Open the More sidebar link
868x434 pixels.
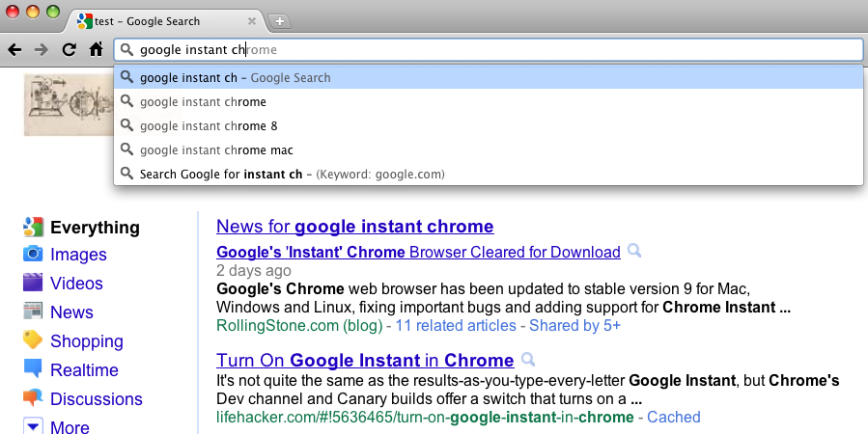[70, 427]
